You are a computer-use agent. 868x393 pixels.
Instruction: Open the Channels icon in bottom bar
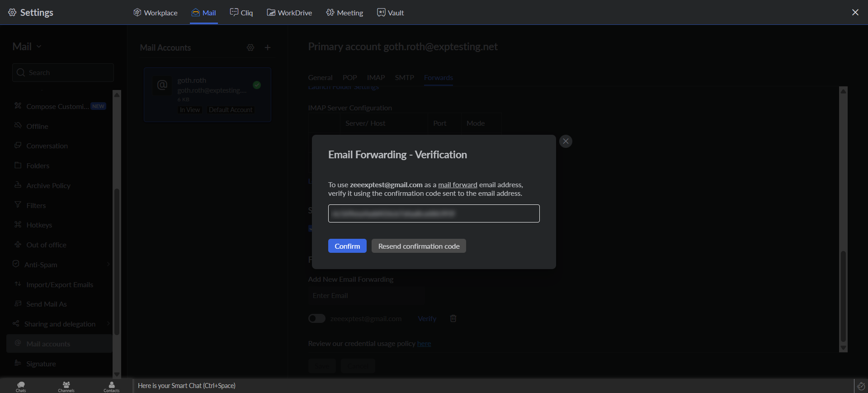click(x=66, y=386)
